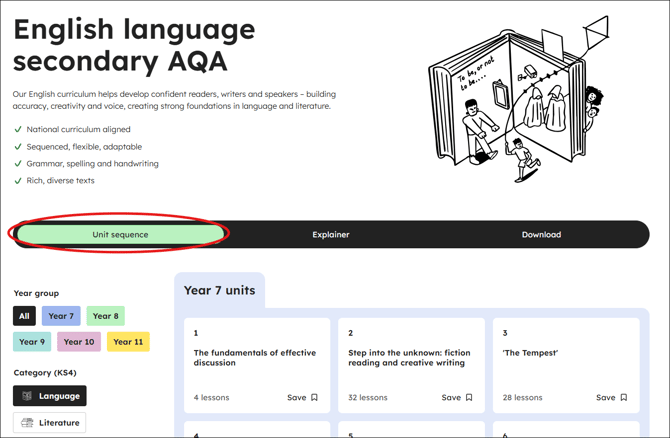The image size is (670, 438).
Task: Click '32 lessons' text
Action: point(368,397)
